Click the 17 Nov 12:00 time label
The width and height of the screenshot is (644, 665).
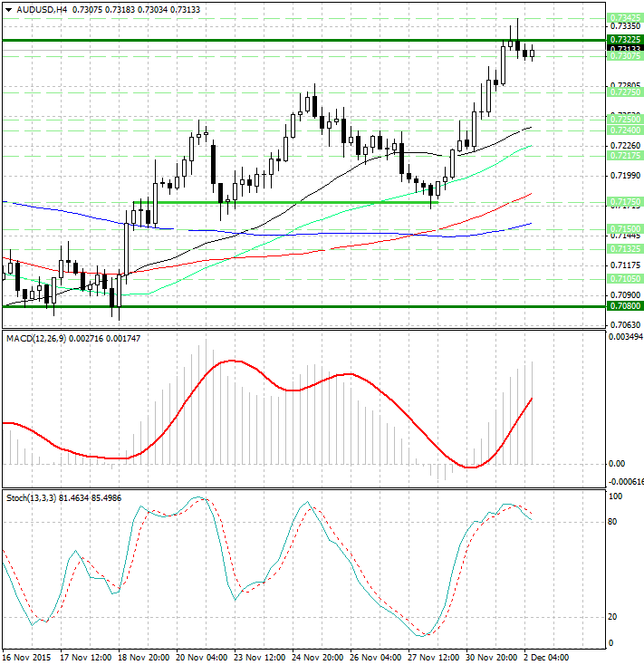click(x=85, y=658)
